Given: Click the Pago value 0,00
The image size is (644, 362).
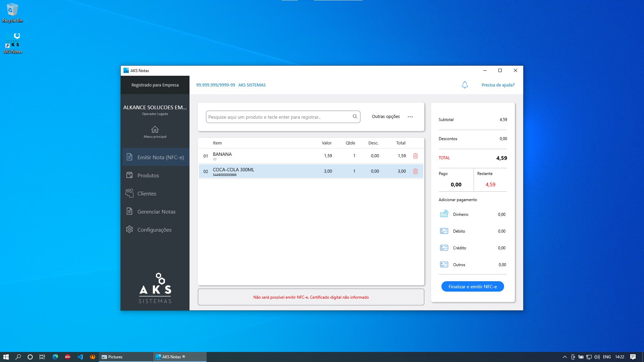Looking at the screenshot, I should point(456,185).
